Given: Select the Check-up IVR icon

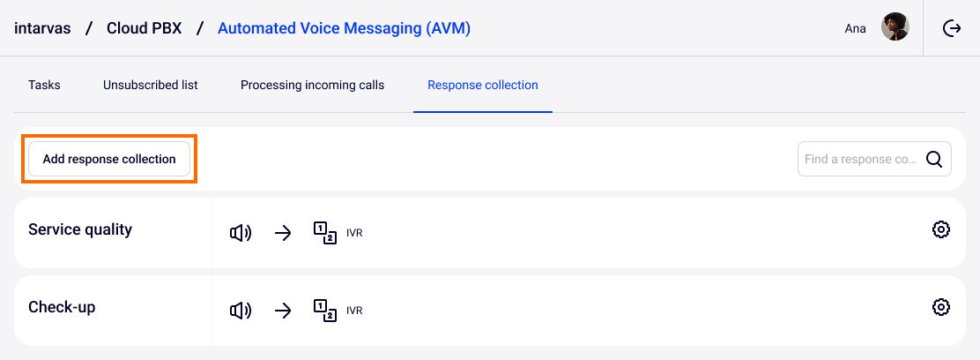Looking at the screenshot, I should point(325,311).
